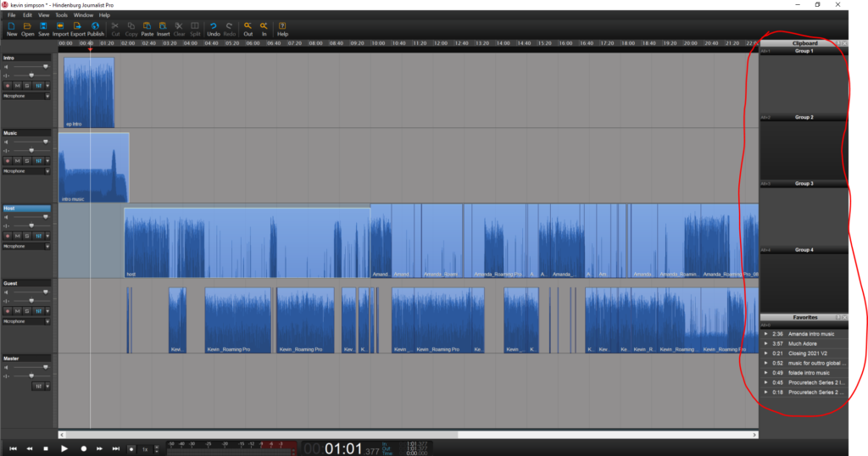Click the Save disk icon
The image size is (868, 456).
click(x=43, y=26)
